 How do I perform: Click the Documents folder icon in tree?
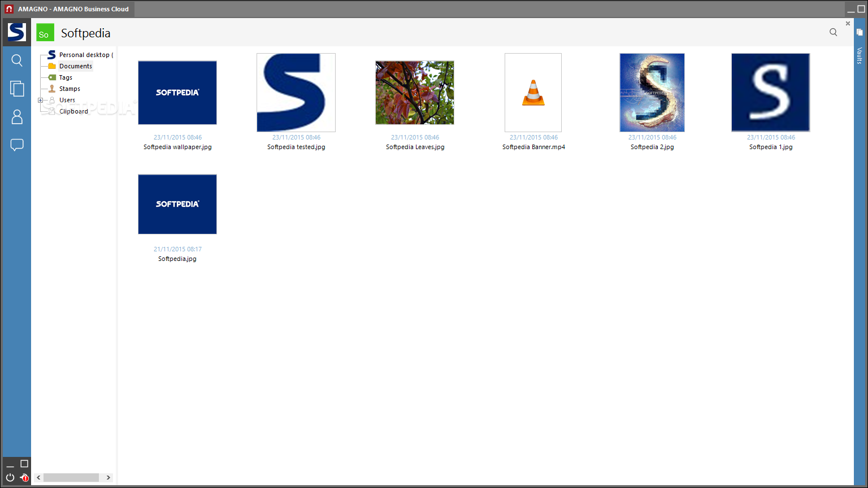(52, 66)
